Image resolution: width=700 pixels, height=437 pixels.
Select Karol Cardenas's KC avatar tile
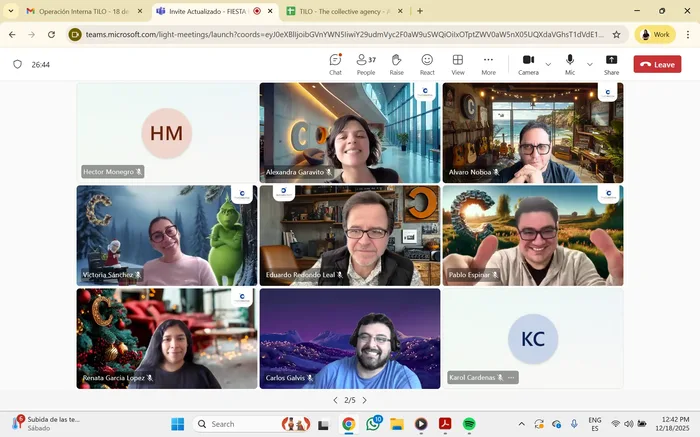click(533, 338)
